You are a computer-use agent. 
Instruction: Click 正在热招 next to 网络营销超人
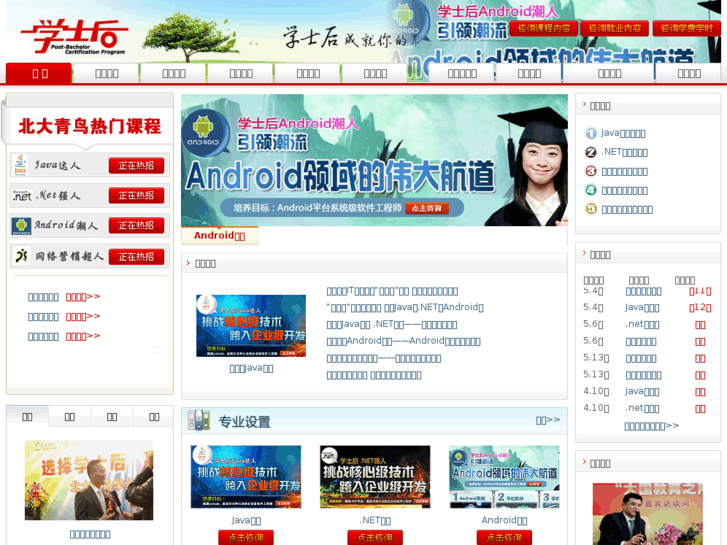click(x=136, y=256)
